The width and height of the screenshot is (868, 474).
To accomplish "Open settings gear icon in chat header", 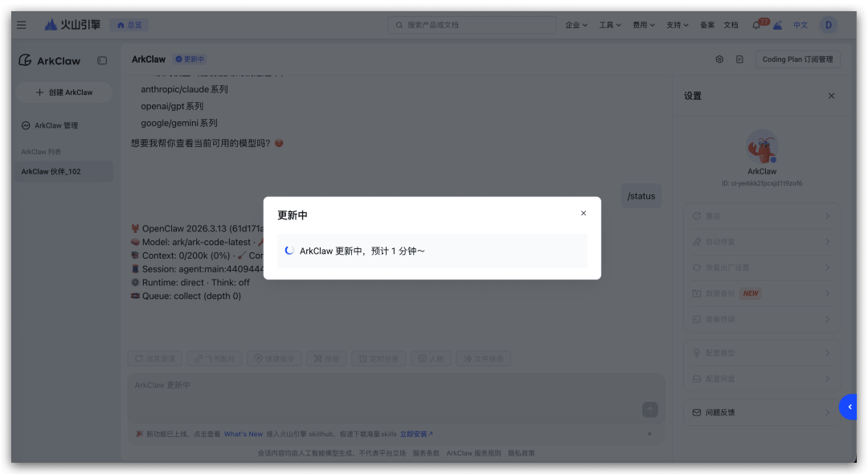I will pyautogui.click(x=719, y=59).
